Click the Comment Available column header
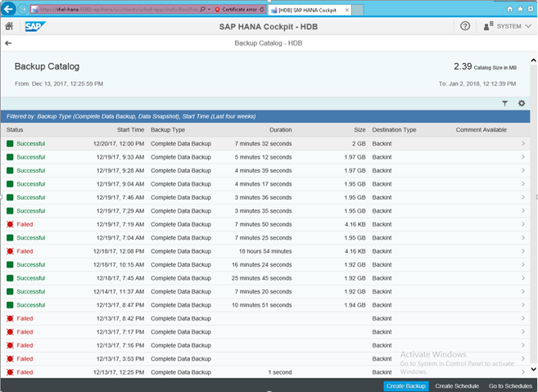The image size is (538, 392). pyautogui.click(x=481, y=130)
